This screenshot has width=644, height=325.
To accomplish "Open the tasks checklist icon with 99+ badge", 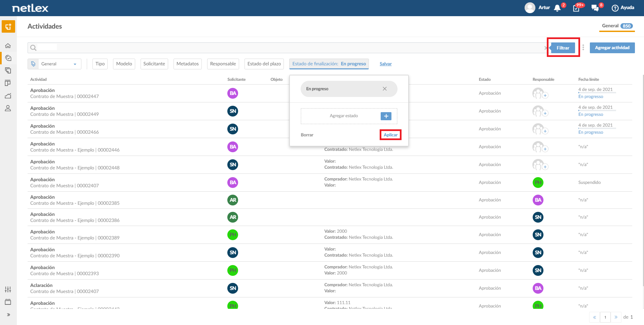I will pyautogui.click(x=576, y=8).
